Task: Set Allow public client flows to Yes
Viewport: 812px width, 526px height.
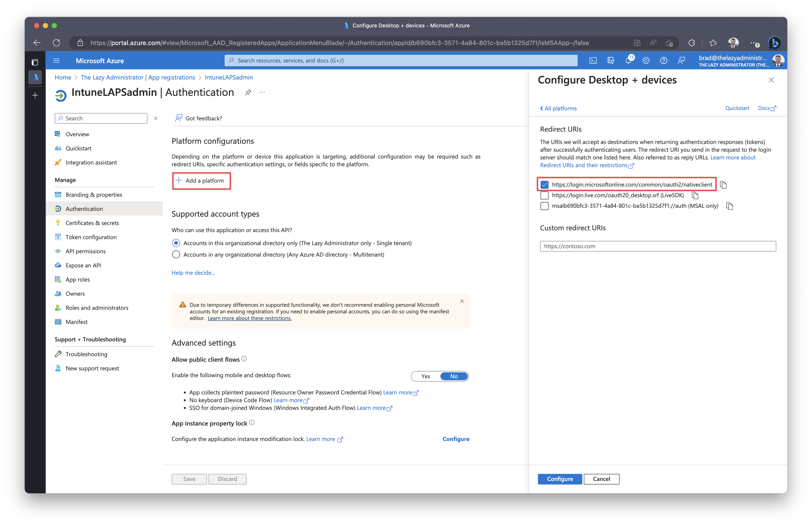Action: (426, 376)
